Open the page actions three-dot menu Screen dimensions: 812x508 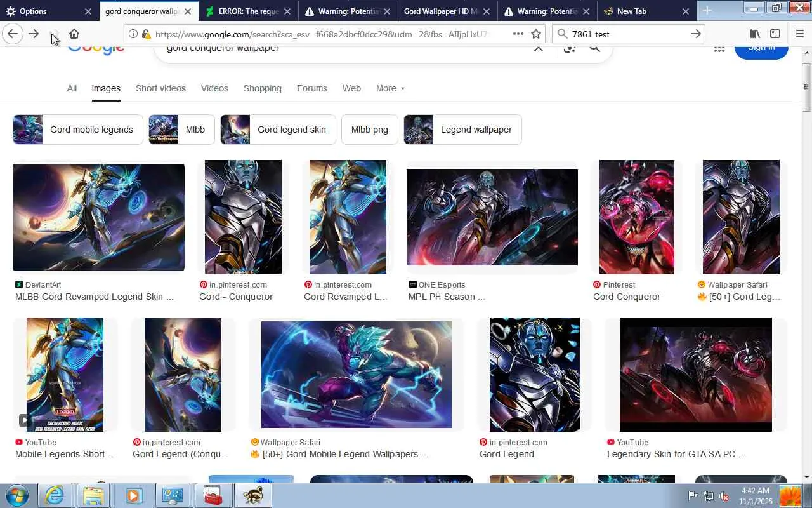point(518,34)
